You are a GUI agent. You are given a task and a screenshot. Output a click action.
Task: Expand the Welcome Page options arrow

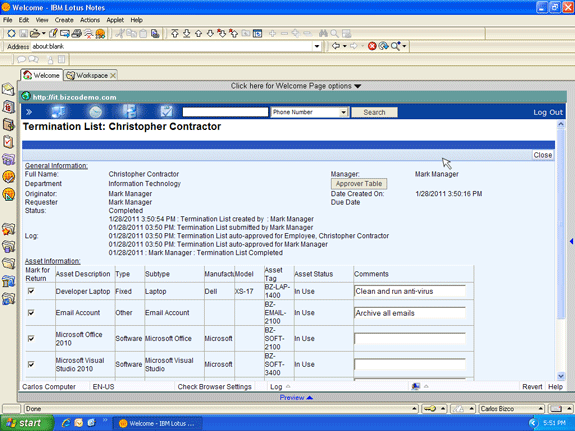pyautogui.click(x=358, y=86)
